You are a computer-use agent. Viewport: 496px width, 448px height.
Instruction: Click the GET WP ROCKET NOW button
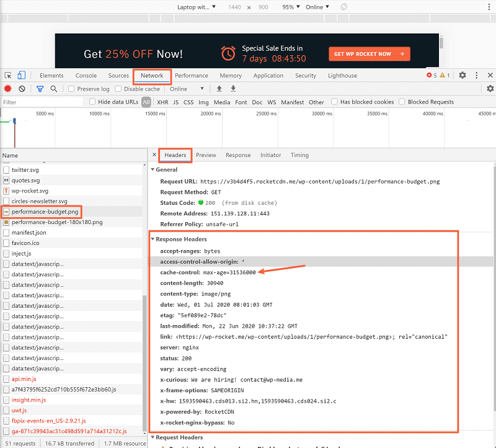370,54
